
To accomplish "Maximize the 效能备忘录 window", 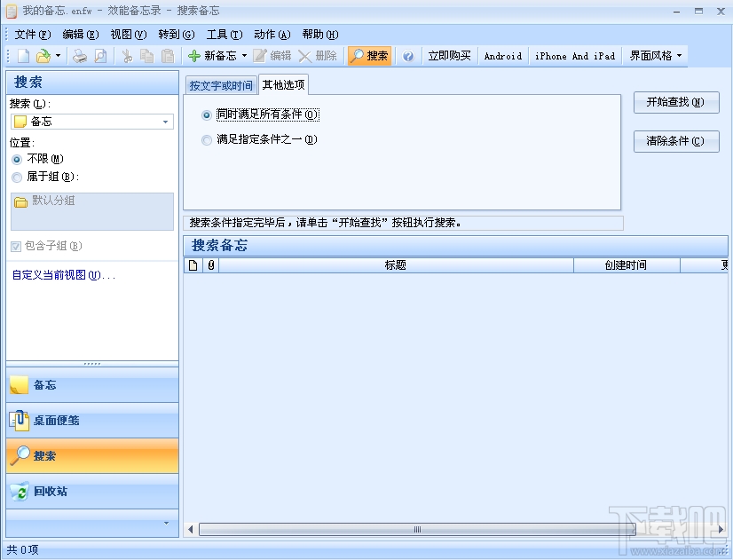I will [x=698, y=12].
